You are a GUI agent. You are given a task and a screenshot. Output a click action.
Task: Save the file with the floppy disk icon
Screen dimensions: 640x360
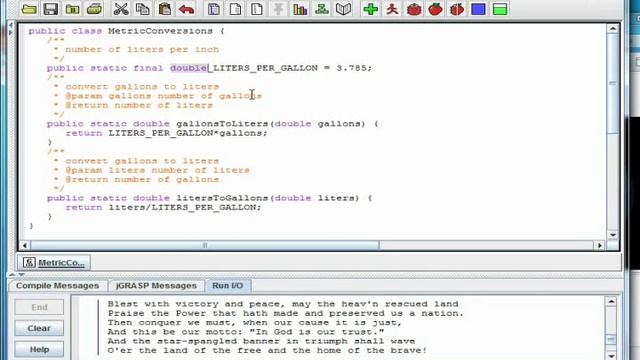[x=51, y=9]
